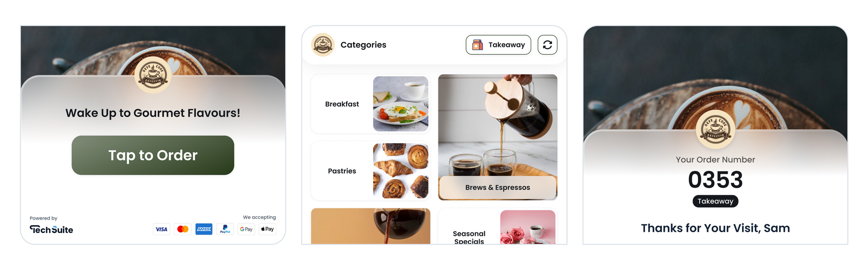
Task: Click the TechSuite logo link
Action: tap(51, 229)
